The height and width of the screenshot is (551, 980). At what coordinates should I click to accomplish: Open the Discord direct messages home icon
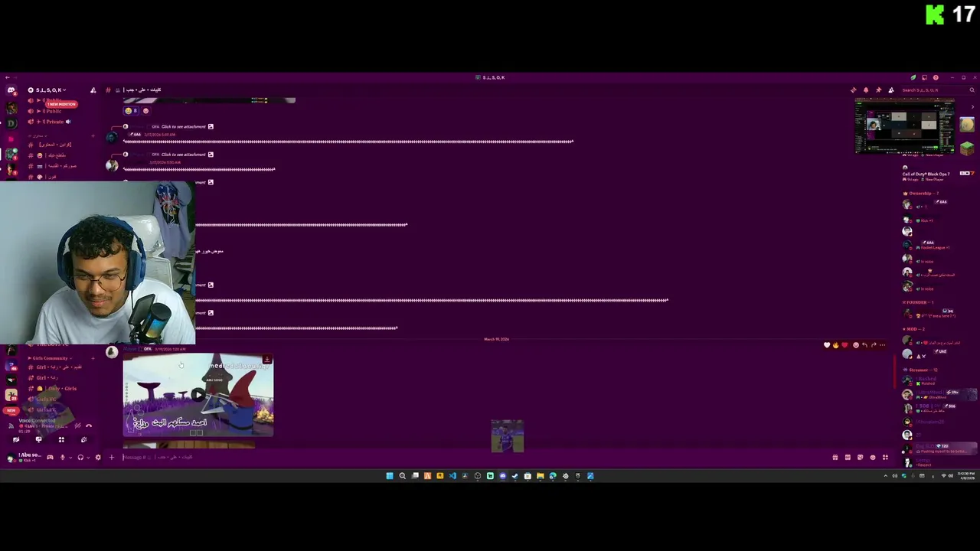coord(11,90)
